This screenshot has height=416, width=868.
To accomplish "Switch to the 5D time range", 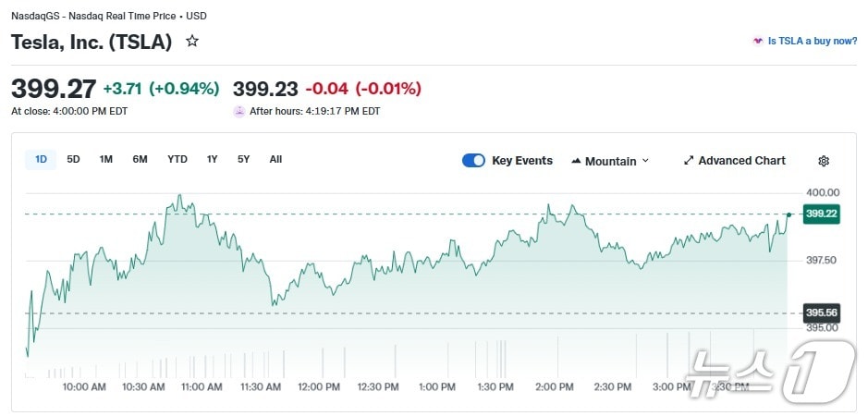I will (73, 159).
